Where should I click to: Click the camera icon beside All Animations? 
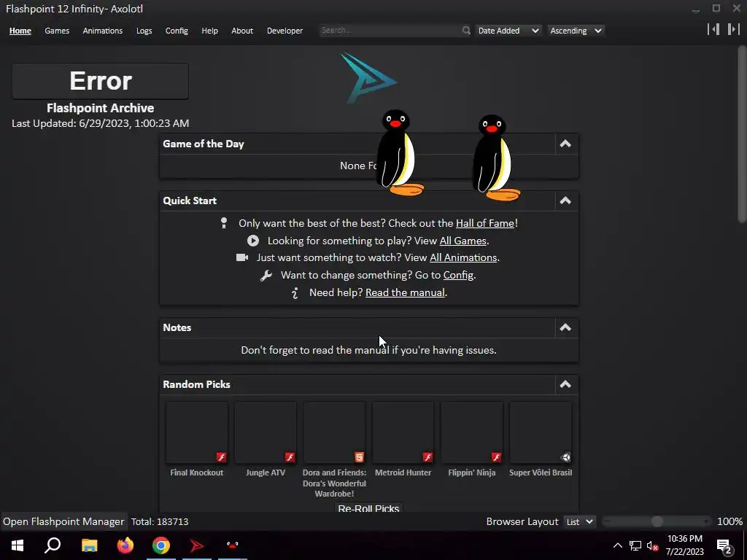(x=242, y=257)
